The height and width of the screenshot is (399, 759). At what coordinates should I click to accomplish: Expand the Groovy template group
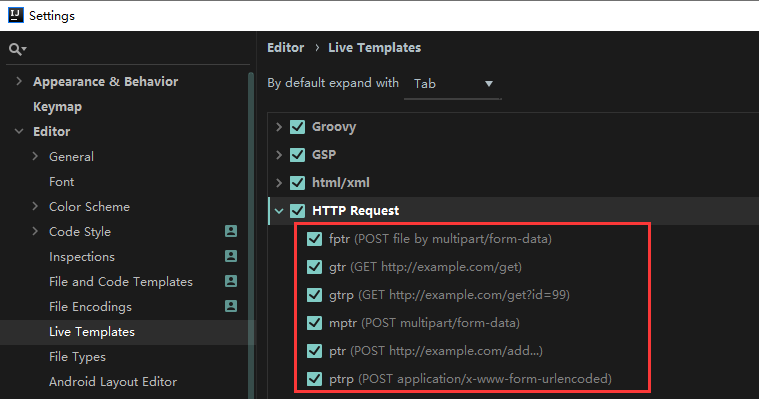point(279,127)
